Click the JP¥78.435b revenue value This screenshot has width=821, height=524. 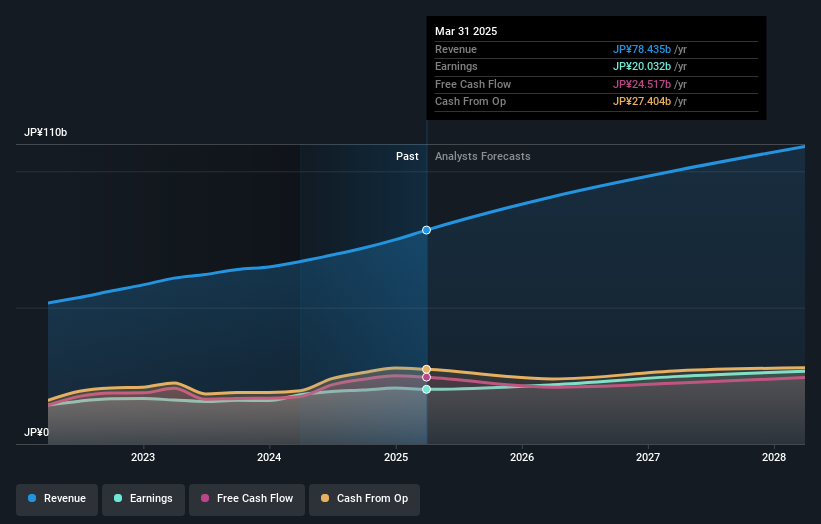[642, 49]
